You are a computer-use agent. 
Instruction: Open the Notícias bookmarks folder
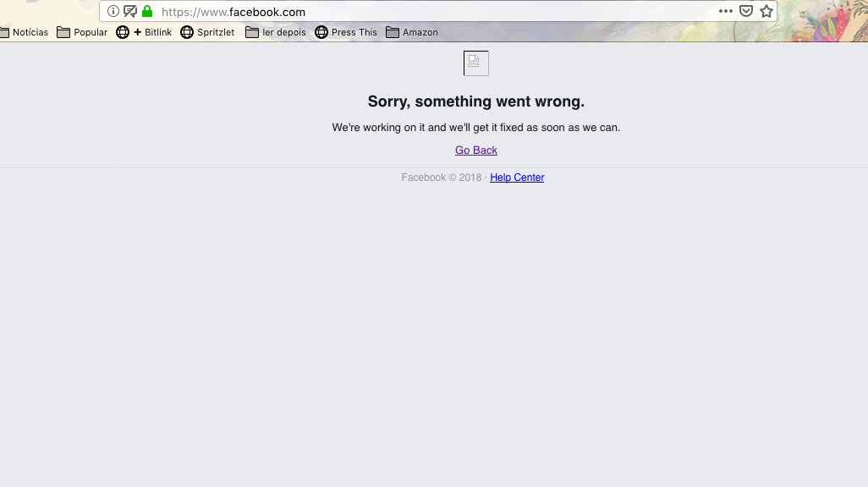tap(24, 32)
